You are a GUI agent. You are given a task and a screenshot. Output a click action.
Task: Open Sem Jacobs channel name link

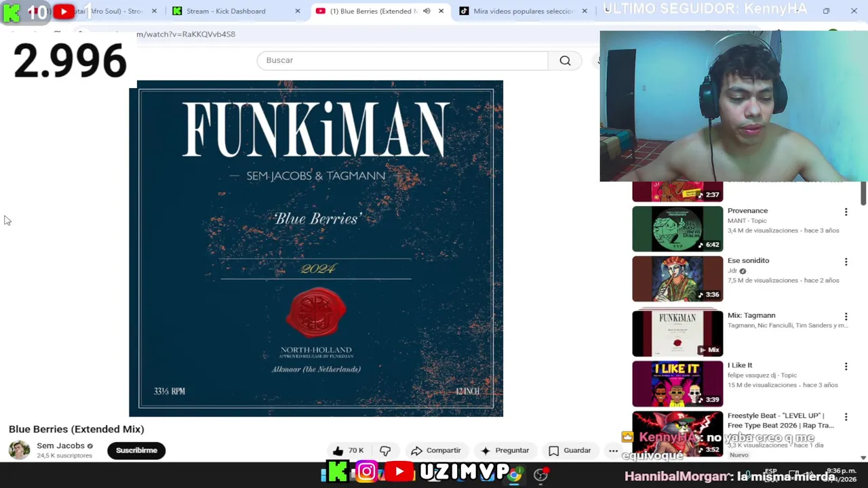point(60,446)
